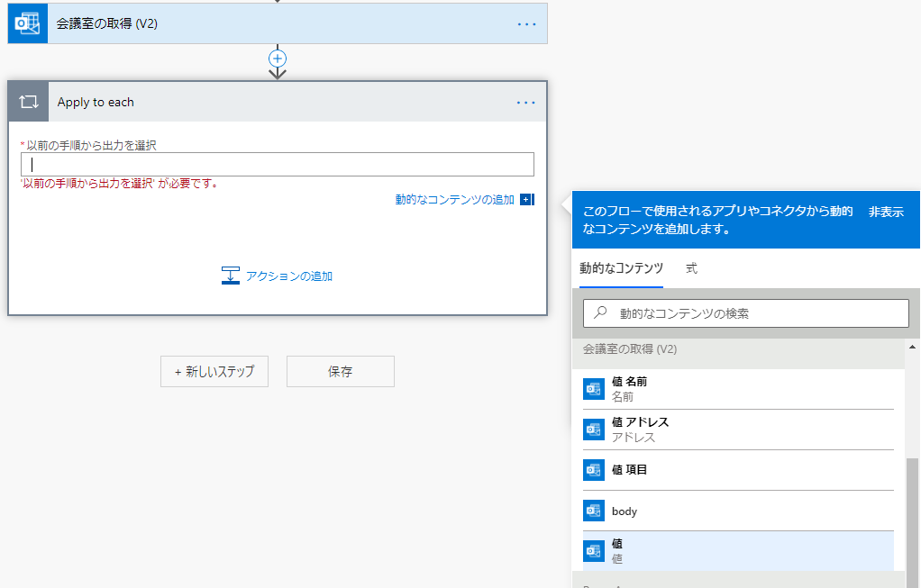Click the 新しいステップ button

tap(214, 371)
